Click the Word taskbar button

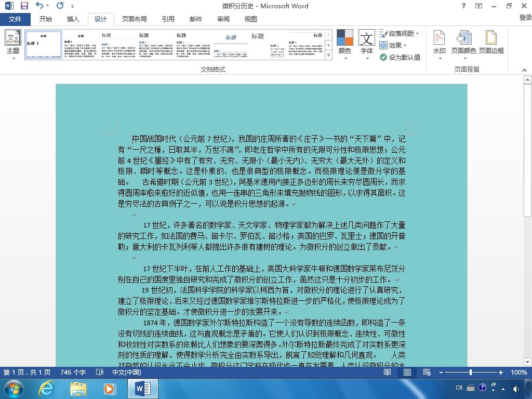[142, 389]
